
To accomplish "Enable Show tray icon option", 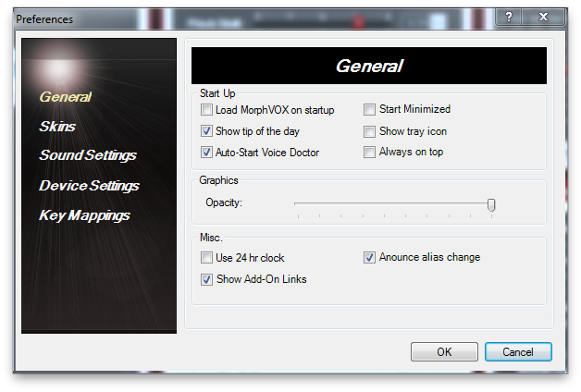I will point(369,131).
